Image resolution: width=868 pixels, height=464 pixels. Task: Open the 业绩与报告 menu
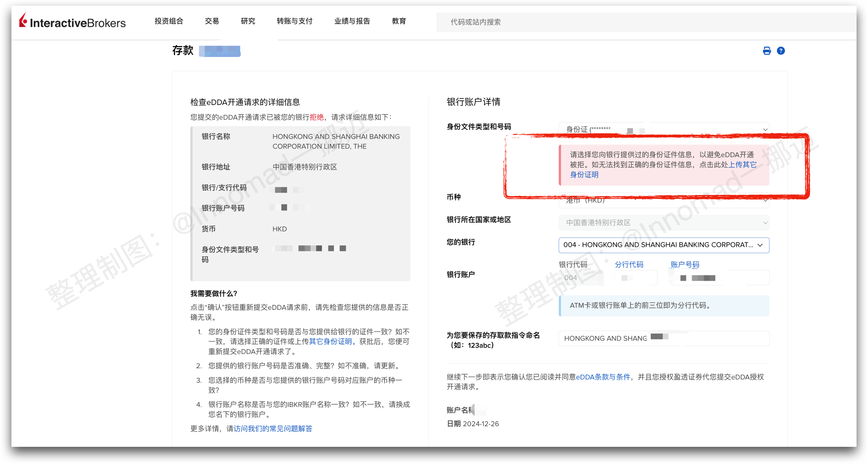coord(352,21)
